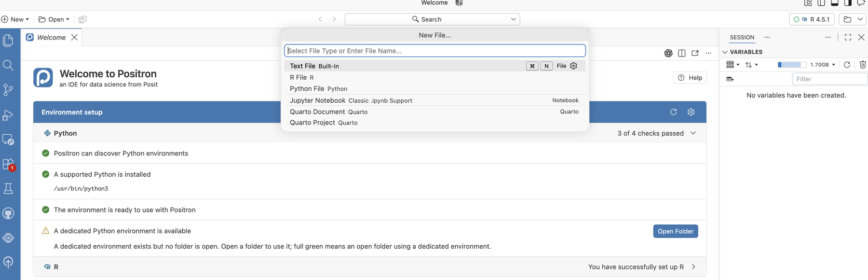The image size is (868, 280).
Task: Open the Run and Debug view
Action: coord(8,115)
